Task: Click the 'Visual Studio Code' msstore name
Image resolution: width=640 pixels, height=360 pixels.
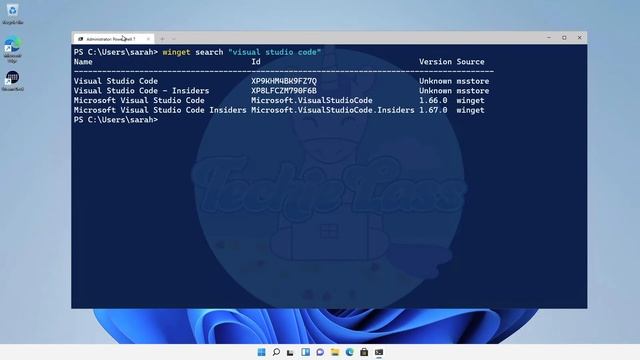Action: 116,81
